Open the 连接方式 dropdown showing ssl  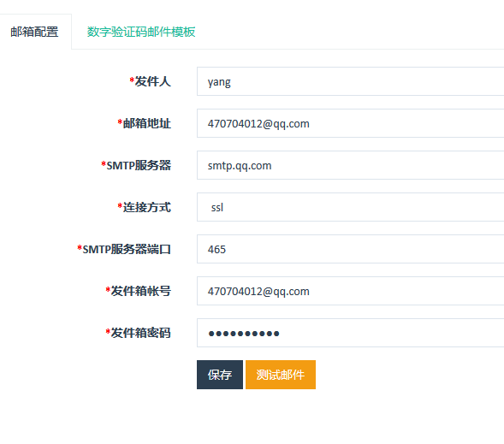pos(350,207)
